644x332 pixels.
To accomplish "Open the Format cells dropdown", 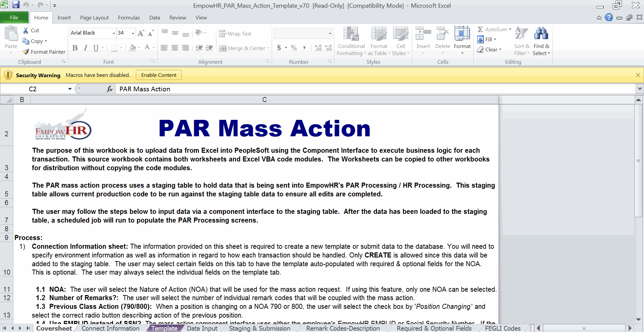I will point(462,41).
